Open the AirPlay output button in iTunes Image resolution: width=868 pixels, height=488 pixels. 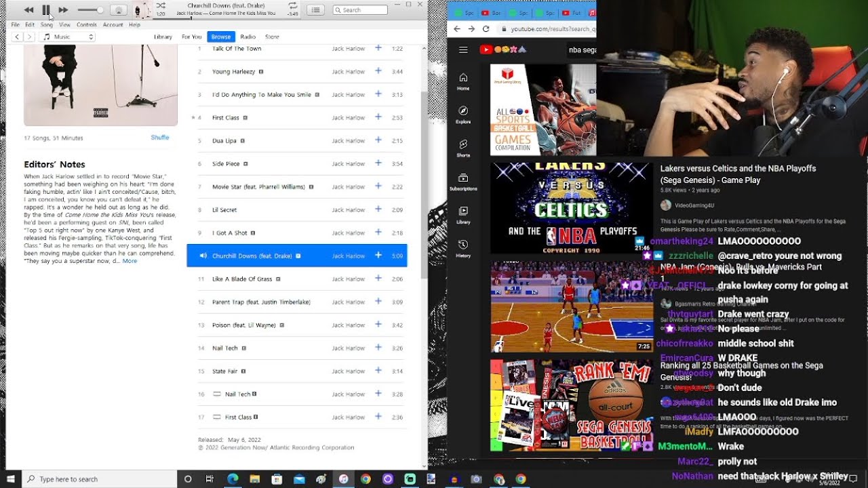118,10
